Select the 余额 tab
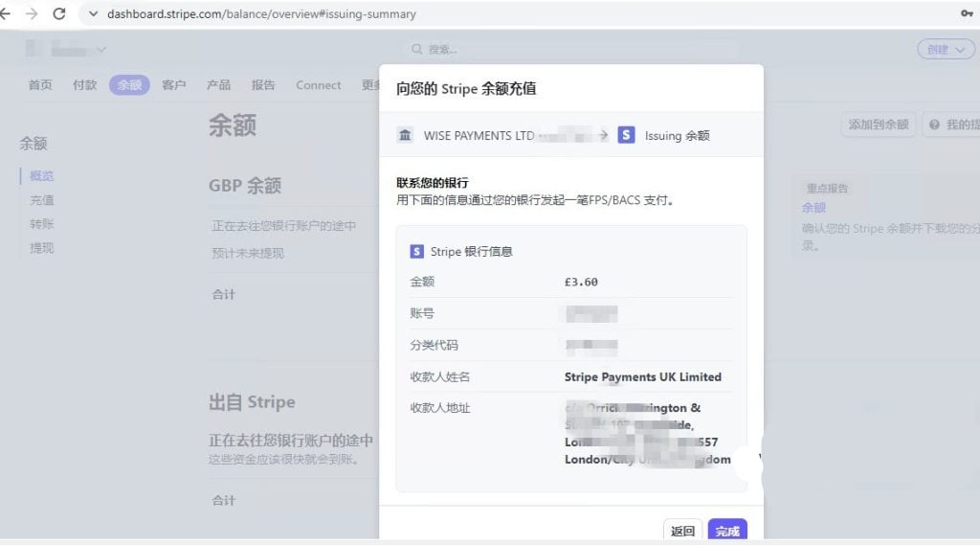Screen dimensions: 980x545 point(129,85)
